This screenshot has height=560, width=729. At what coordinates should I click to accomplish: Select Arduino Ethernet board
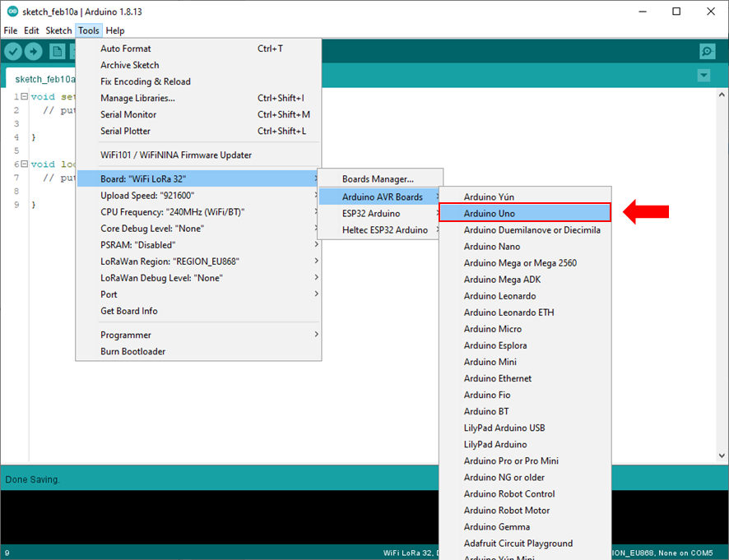pos(525,378)
